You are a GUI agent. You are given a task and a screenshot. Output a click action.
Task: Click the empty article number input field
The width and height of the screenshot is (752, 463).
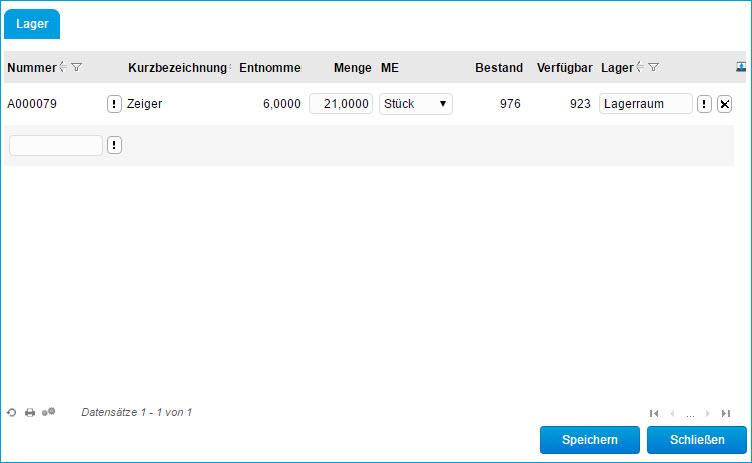point(56,145)
